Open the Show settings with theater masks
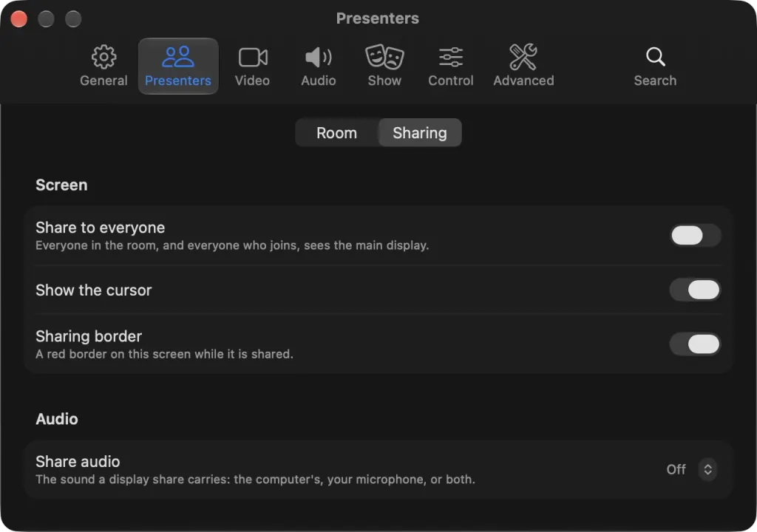The width and height of the screenshot is (757, 532). tap(384, 66)
